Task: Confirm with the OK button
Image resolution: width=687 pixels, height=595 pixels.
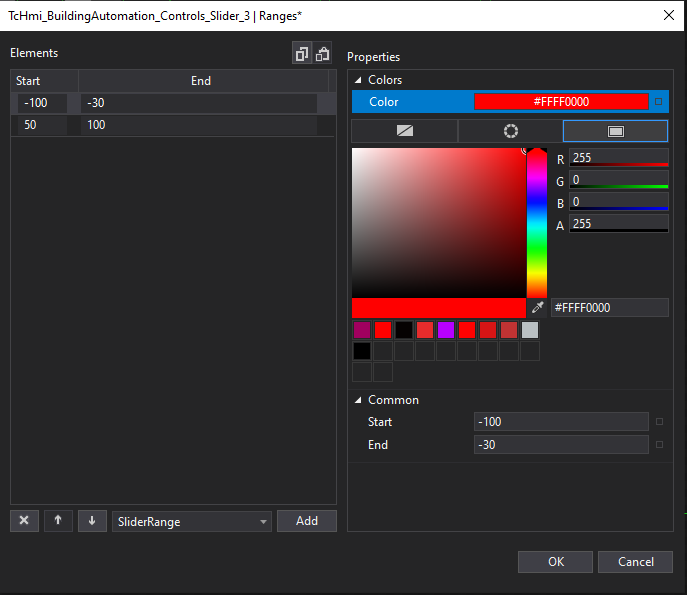Action: [555, 562]
